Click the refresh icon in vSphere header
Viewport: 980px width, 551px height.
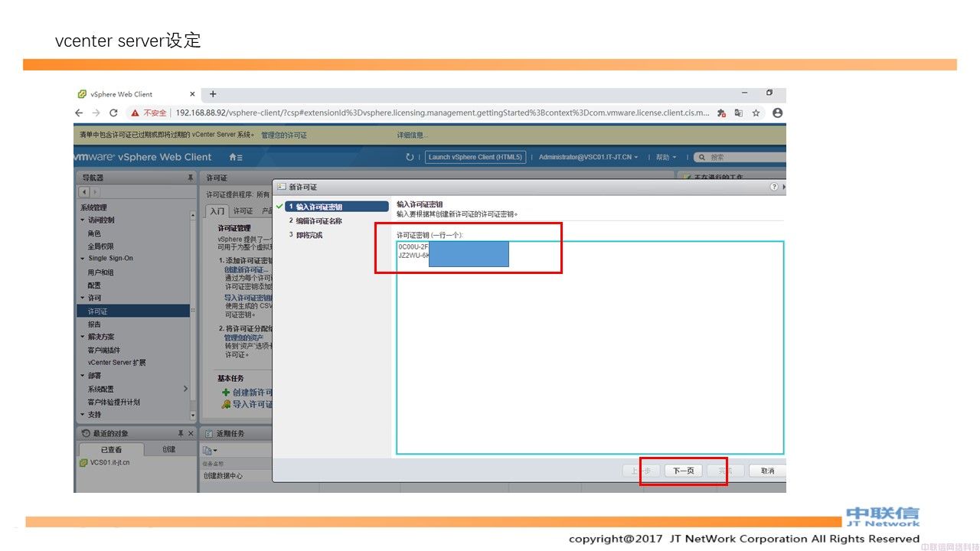410,157
